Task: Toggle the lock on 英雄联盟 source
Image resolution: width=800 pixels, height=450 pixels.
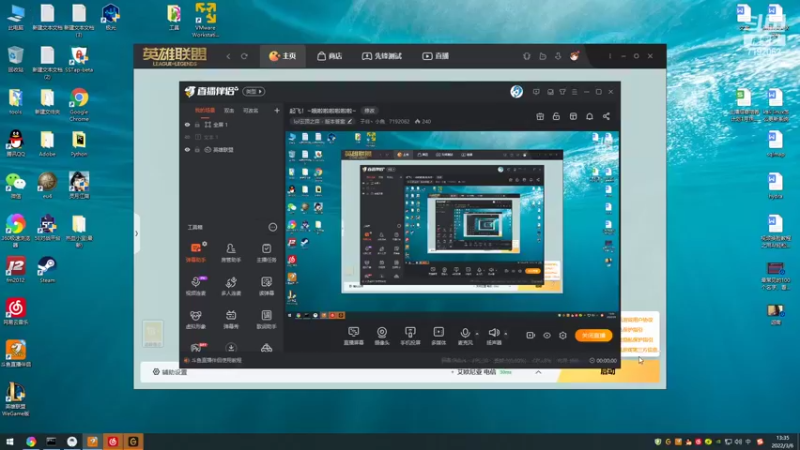Action: click(197, 150)
